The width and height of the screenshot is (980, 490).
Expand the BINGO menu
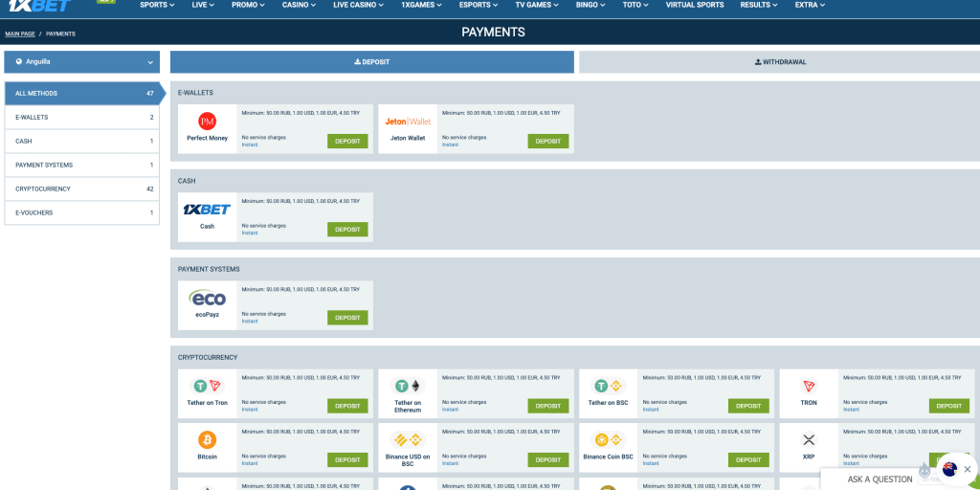point(591,5)
